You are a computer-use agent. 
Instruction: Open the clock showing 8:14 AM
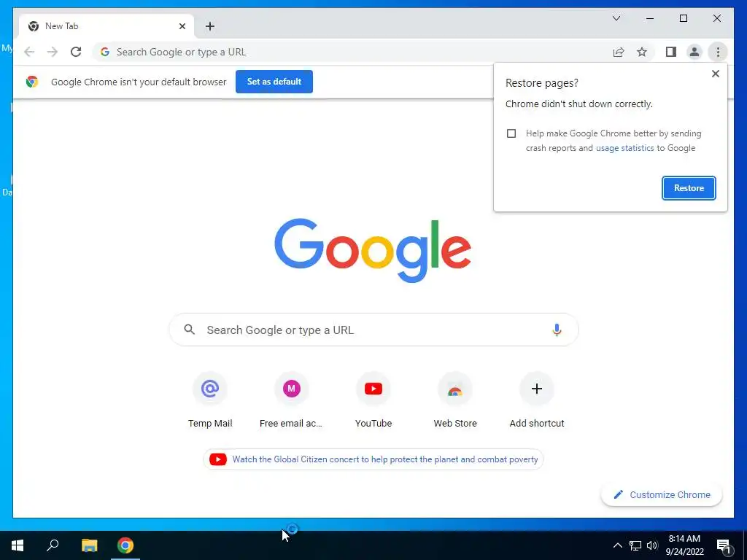coord(684,545)
